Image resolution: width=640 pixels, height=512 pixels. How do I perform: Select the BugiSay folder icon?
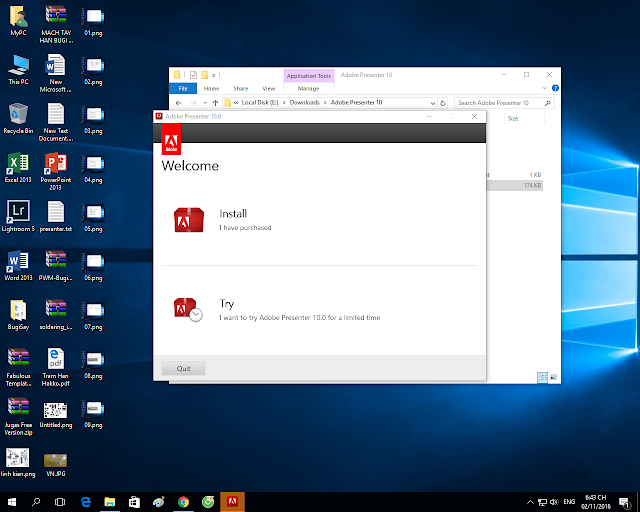(x=18, y=315)
